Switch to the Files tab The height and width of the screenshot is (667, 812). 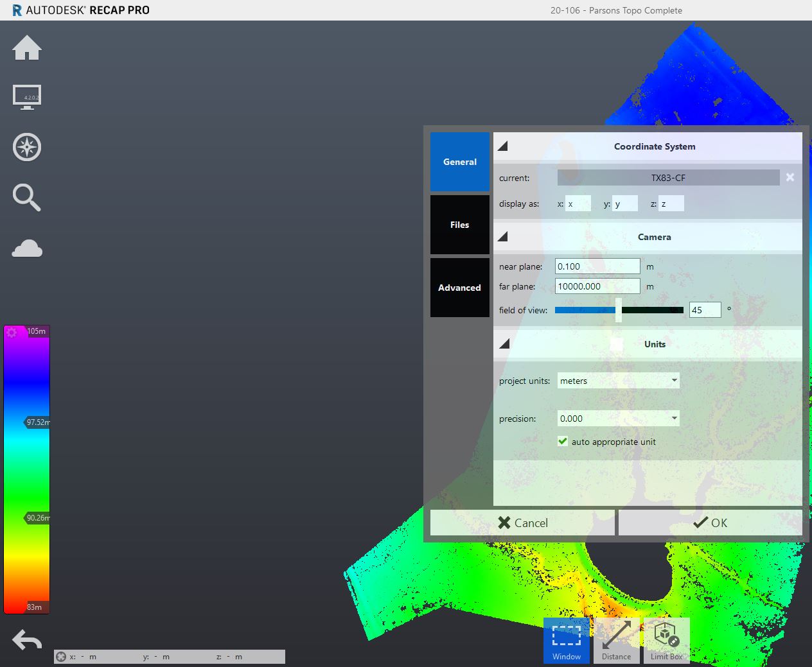(459, 225)
